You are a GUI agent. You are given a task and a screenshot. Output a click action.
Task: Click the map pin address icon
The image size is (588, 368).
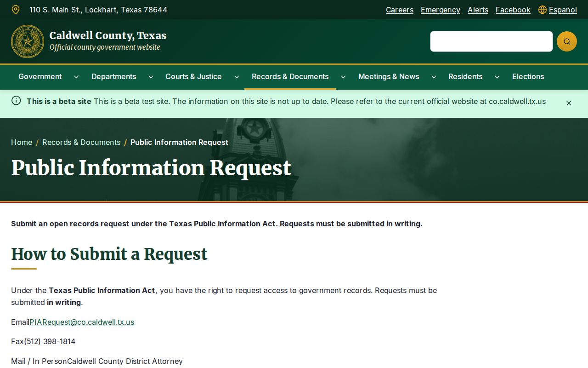click(x=16, y=10)
